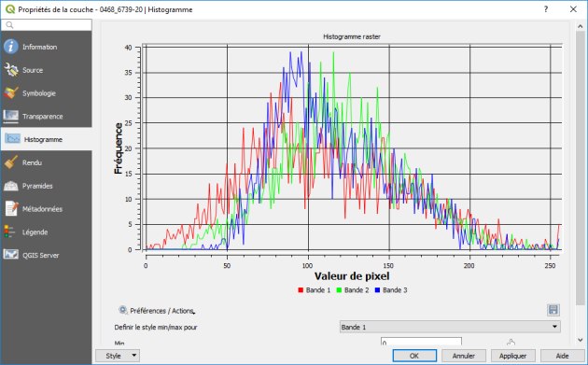Click the Légende icon
This screenshot has height=365, width=588.
(9, 232)
